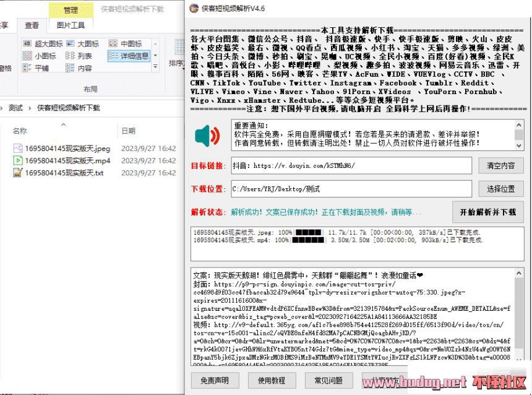Select the 详细信息 layout option

[129, 56]
